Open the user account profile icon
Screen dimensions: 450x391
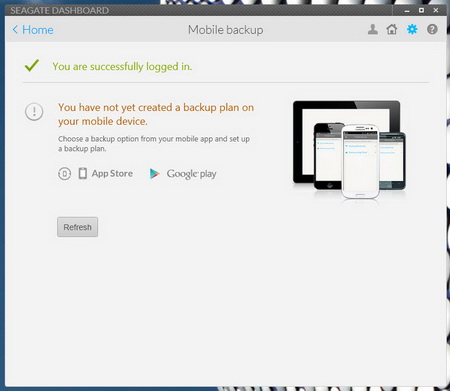coord(373,29)
